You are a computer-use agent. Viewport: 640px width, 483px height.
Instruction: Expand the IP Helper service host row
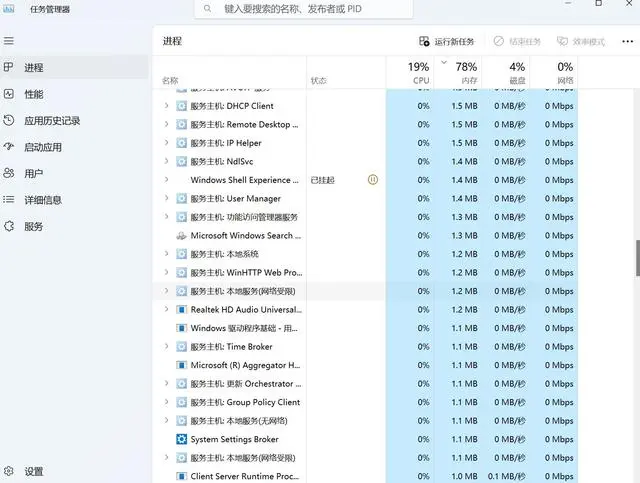(166, 143)
